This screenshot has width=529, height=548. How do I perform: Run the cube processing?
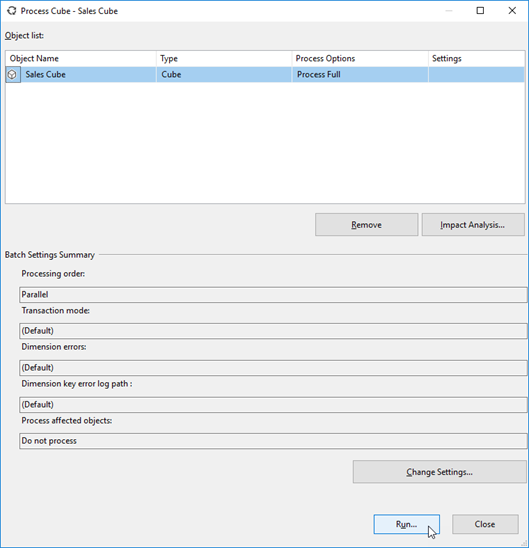(x=406, y=524)
